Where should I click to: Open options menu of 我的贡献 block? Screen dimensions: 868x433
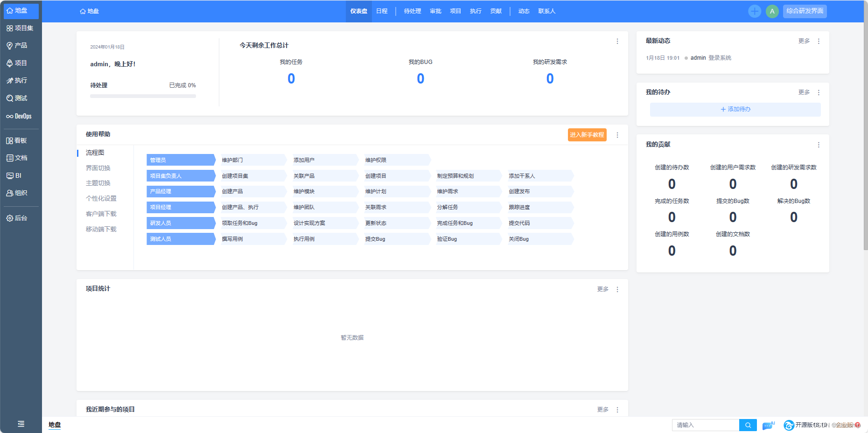tap(819, 145)
